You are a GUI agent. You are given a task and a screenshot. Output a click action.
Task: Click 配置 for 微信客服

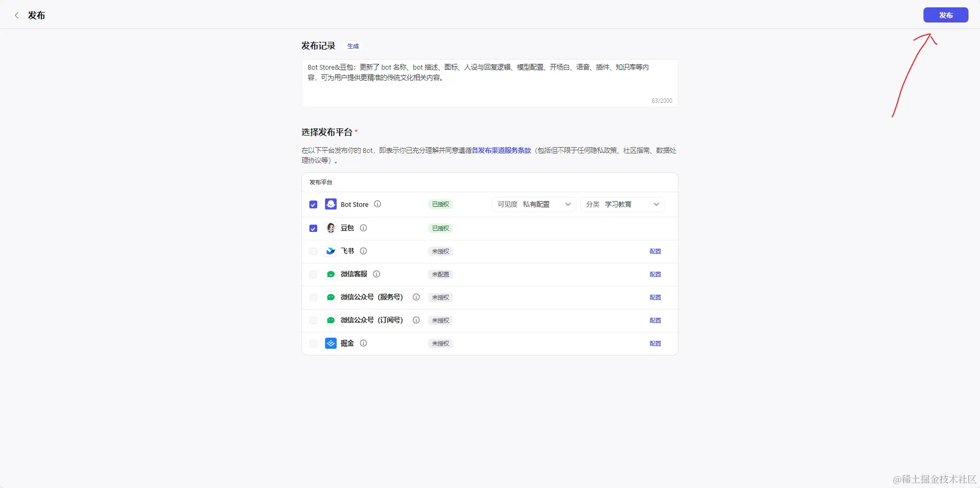[x=655, y=274]
